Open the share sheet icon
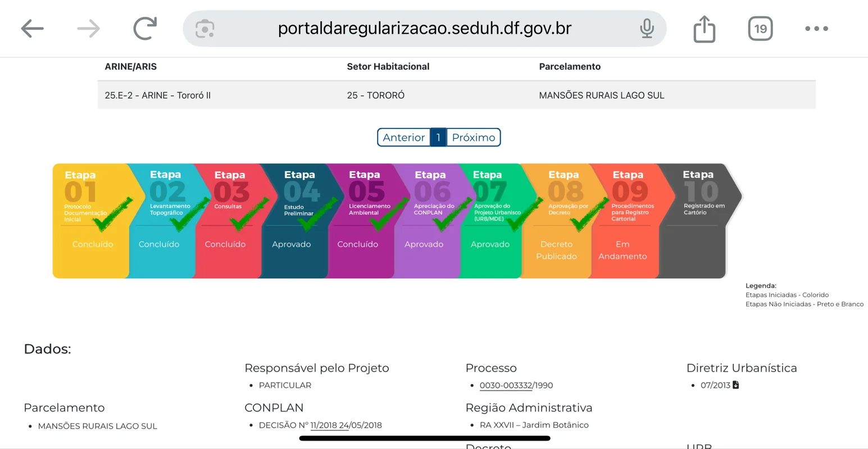This screenshot has width=868, height=449. (x=705, y=29)
